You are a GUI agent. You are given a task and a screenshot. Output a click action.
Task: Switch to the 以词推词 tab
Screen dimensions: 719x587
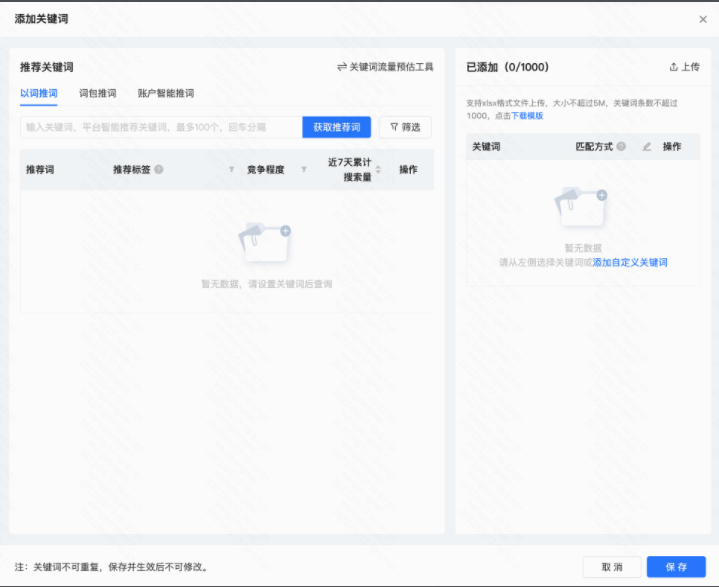(39, 93)
